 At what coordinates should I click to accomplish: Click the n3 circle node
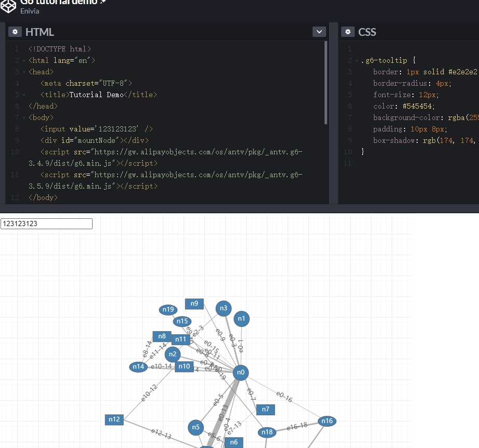tap(224, 308)
